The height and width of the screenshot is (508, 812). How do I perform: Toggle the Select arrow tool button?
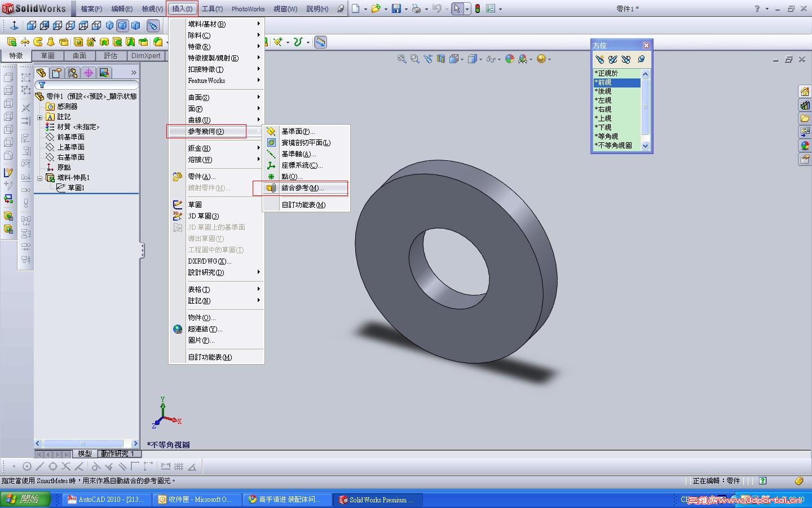click(x=457, y=8)
